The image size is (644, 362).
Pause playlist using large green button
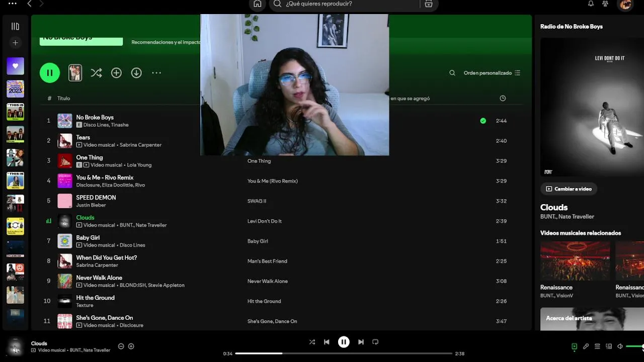coord(50,73)
